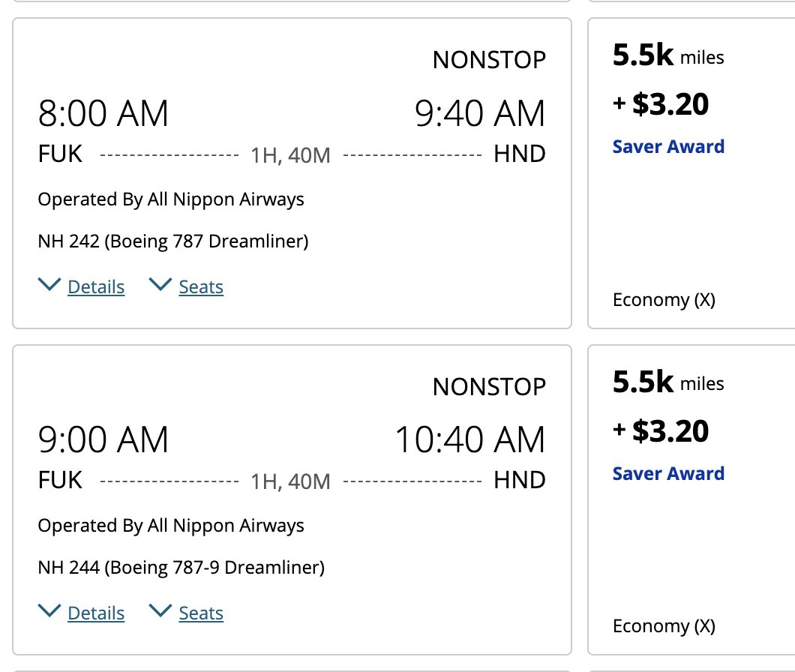Click Saver Award label on 9:00 AM flight
795x672 pixels.
click(668, 473)
